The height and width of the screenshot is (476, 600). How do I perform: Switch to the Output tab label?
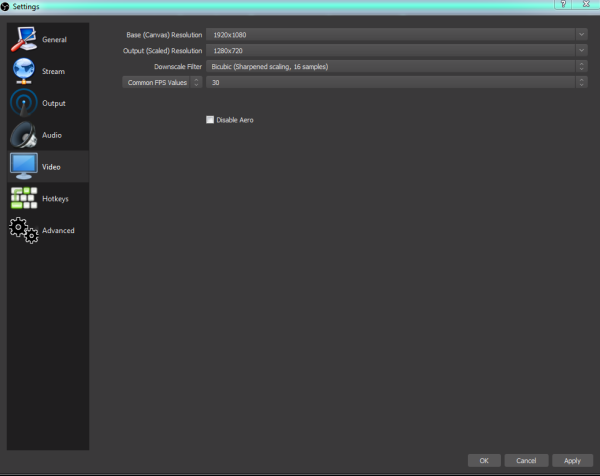pyautogui.click(x=54, y=103)
